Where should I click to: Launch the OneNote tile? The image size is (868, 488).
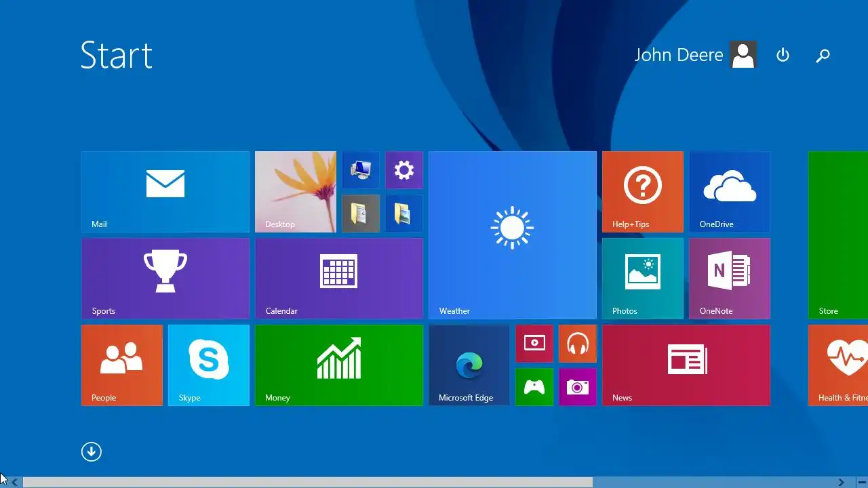click(x=730, y=279)
